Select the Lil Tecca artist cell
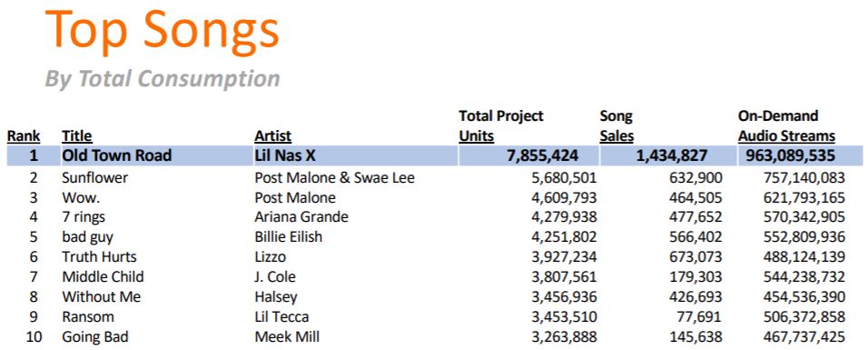 pos(281,316)
